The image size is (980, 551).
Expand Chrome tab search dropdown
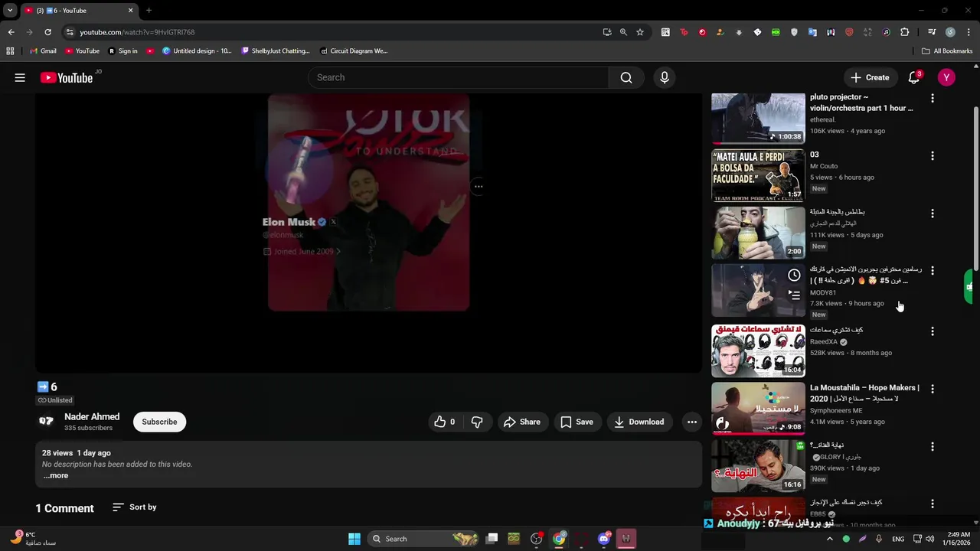tap(10, 11)
